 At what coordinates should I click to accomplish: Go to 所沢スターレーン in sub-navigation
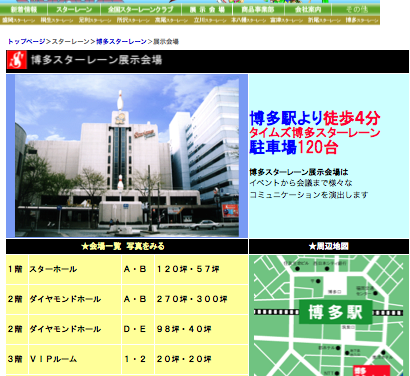tap(133, 20)
